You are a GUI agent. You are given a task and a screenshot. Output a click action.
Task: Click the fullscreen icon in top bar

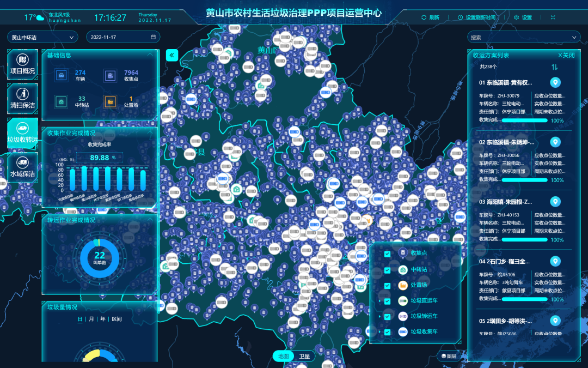[553, 17]
